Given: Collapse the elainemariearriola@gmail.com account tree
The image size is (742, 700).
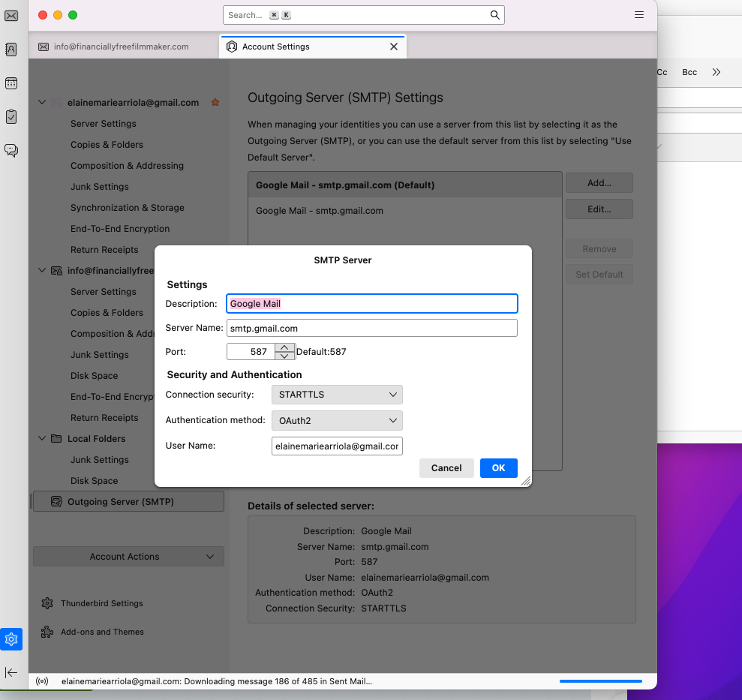Looking at the screenshot, I should [42, 102].
